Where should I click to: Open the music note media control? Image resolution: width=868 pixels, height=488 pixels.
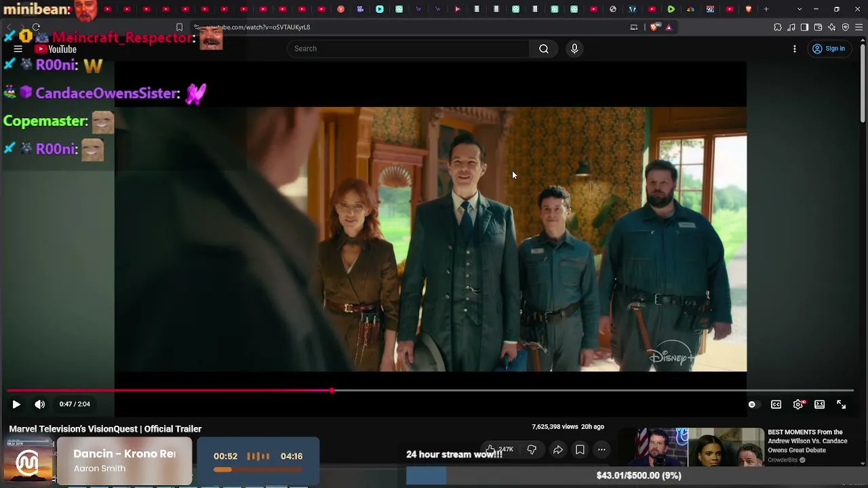pos(791,27)
